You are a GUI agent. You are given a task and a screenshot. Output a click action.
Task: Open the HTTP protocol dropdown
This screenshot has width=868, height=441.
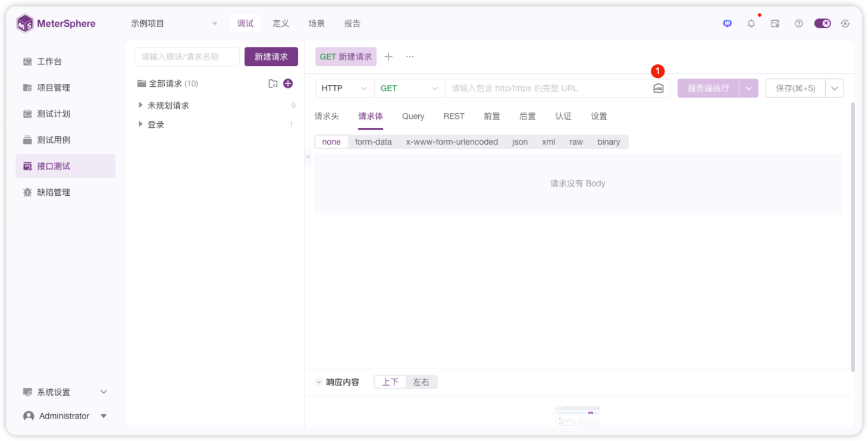pyautogui.click(x=344, y=88)
